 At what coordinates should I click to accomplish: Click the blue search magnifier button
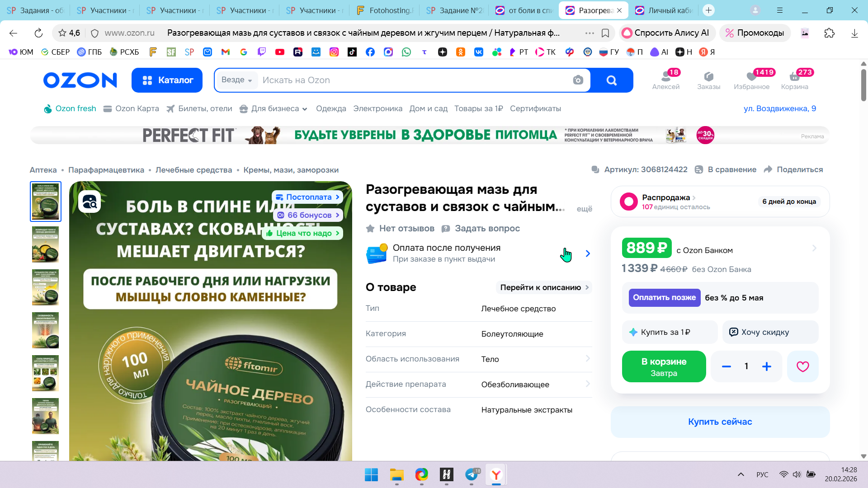pos(611,80)
